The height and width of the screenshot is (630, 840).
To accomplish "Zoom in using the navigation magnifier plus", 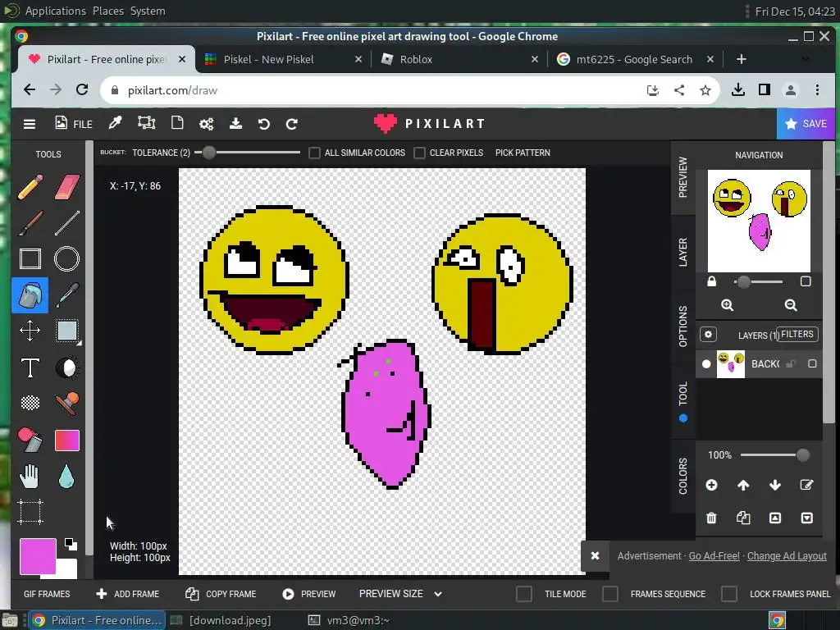I will click(x=727, y=305).
